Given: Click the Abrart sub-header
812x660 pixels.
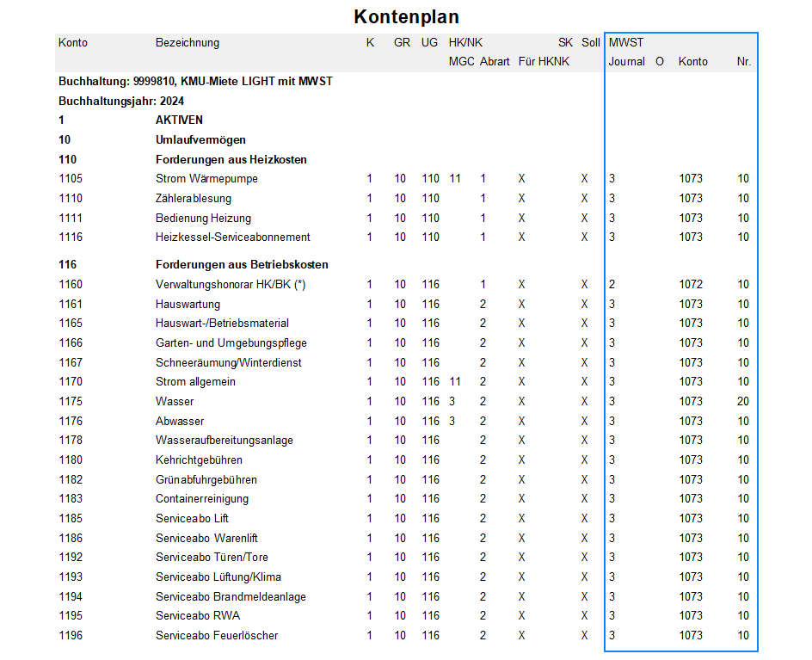Looking at the screenshot, I should pyautogui.click(x=495, y=62).
